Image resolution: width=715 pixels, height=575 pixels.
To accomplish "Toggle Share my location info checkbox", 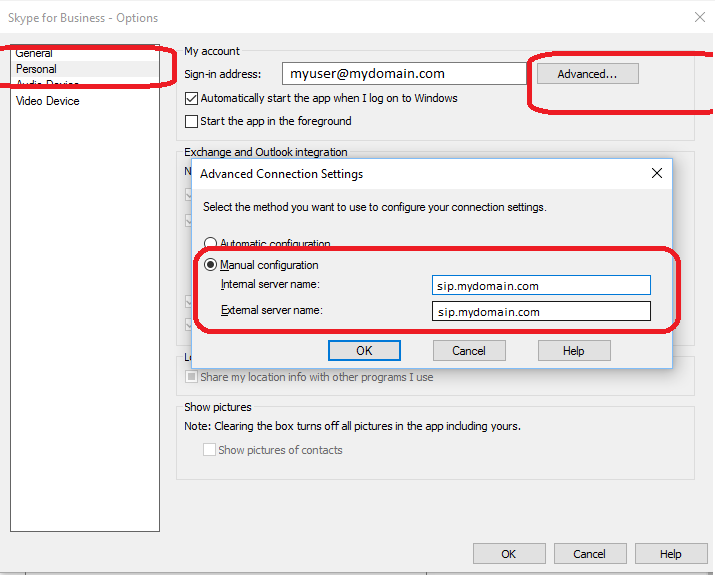I will pyautogui.click(x=192, y=377).
